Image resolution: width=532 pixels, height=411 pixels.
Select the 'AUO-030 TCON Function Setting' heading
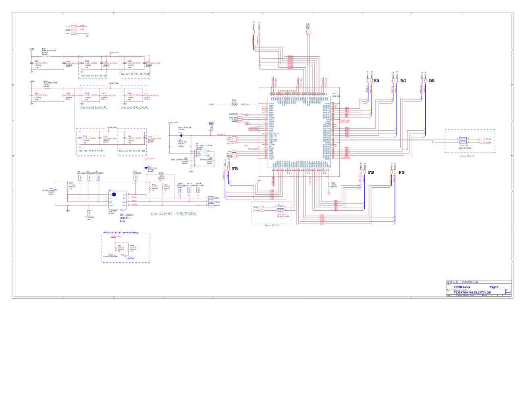121,232
